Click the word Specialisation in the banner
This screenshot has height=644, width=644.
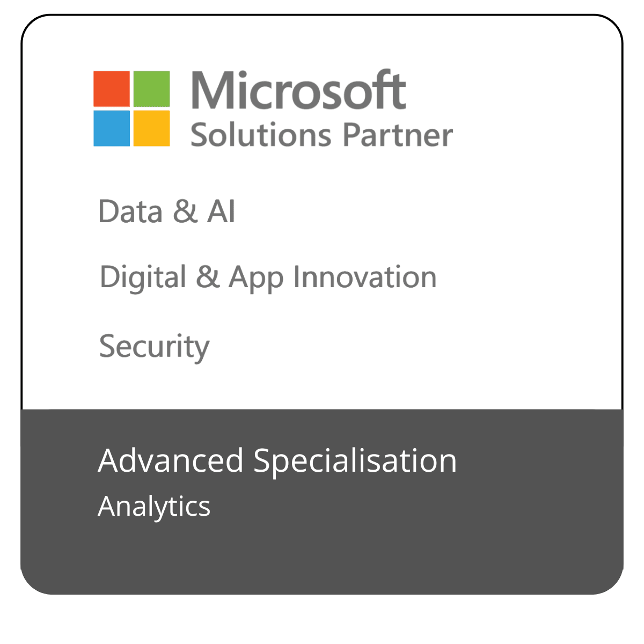click(355, 460)
